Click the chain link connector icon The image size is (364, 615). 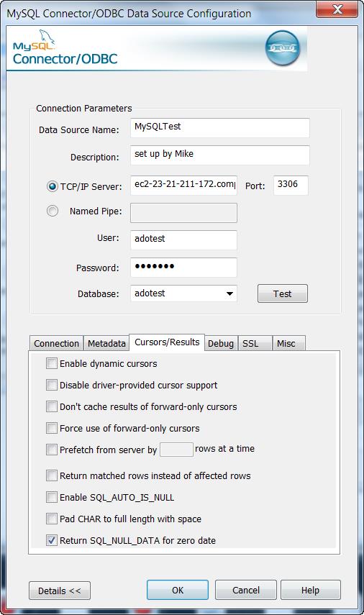[x=283, y=48]
